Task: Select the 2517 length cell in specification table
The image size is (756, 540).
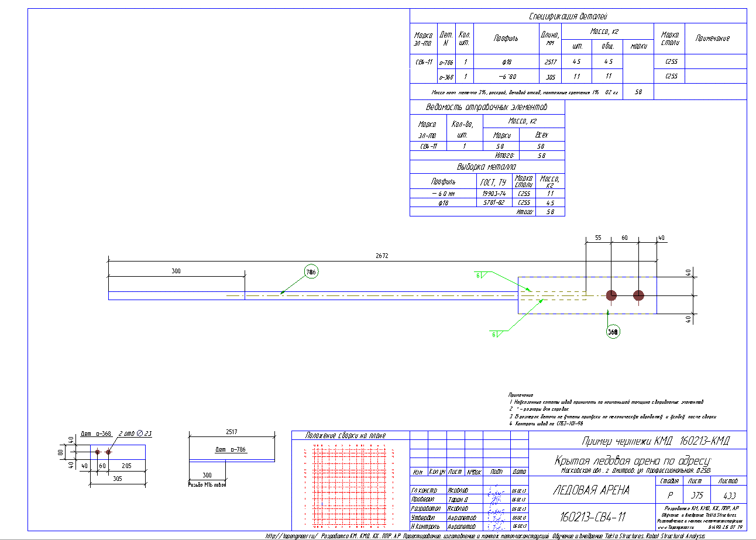Action: click(550, 62)
